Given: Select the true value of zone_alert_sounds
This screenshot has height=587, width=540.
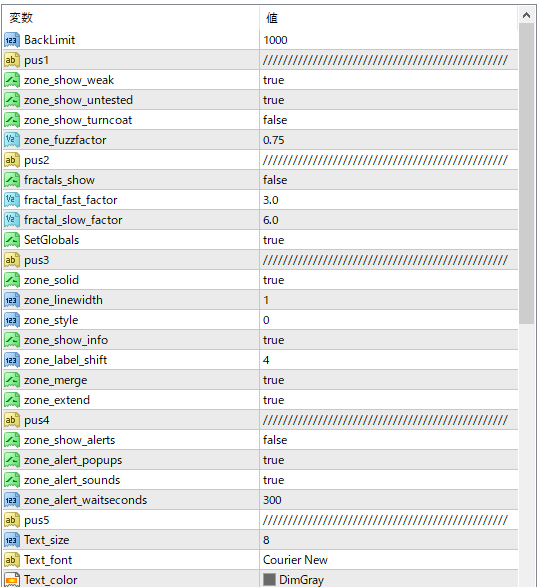Looking at the screenshot, I should coord(273,480).
